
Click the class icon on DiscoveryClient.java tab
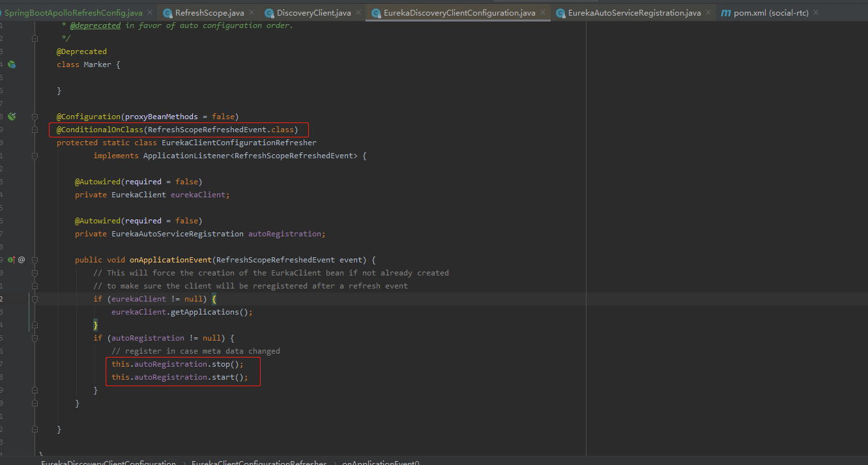pos(268,12)
